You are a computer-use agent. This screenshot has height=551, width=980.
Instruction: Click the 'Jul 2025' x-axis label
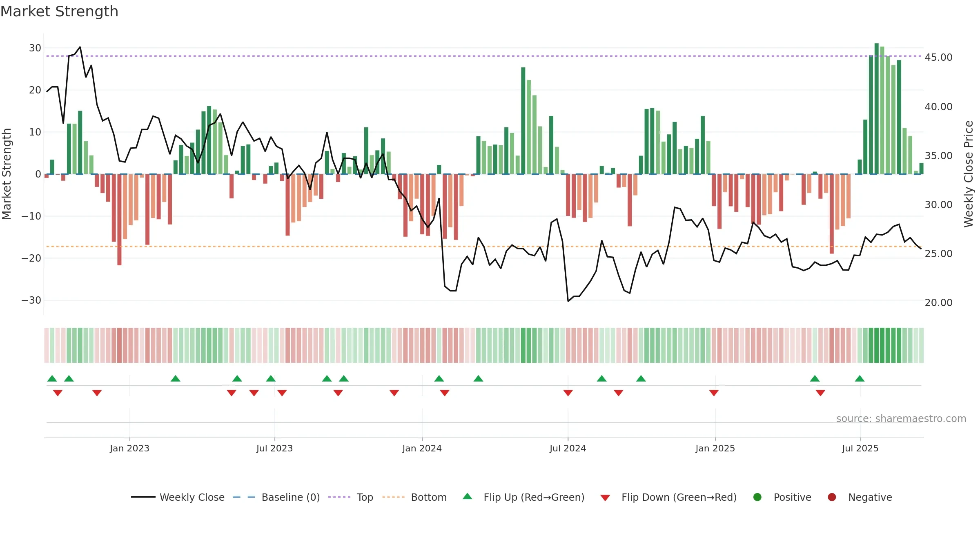[x=860, y=448]
